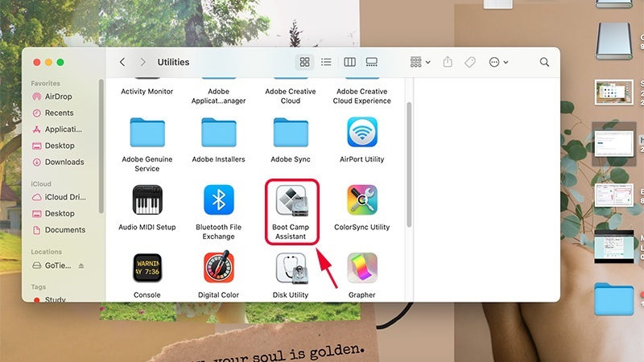Switch to list view

coord(326,62)
